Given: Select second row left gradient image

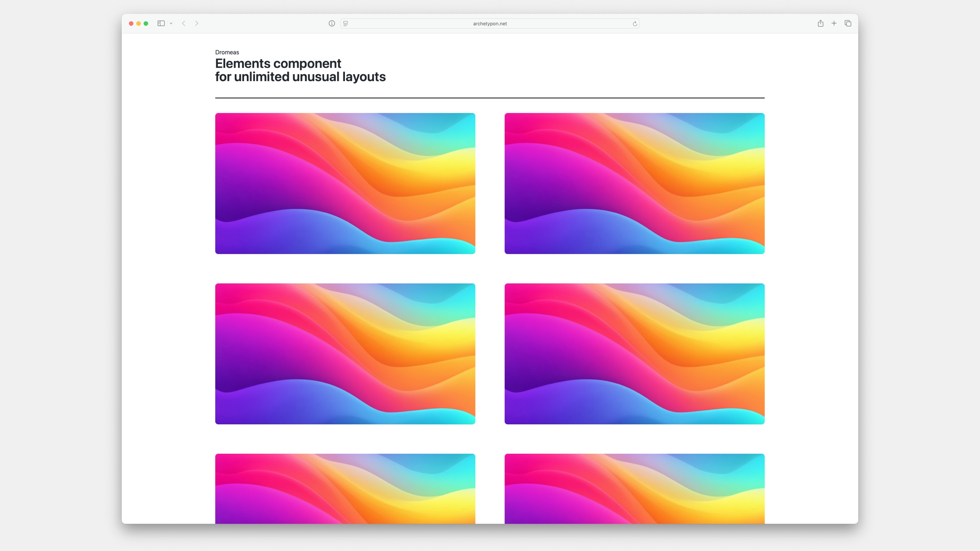Looking at the screenshot, I should [345, 354].
